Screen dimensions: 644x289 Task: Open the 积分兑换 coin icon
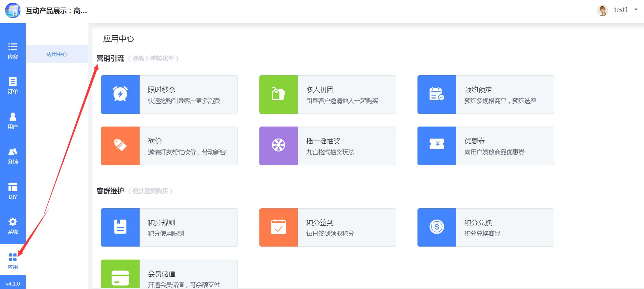pyautogui.click(x=436, y=227)
